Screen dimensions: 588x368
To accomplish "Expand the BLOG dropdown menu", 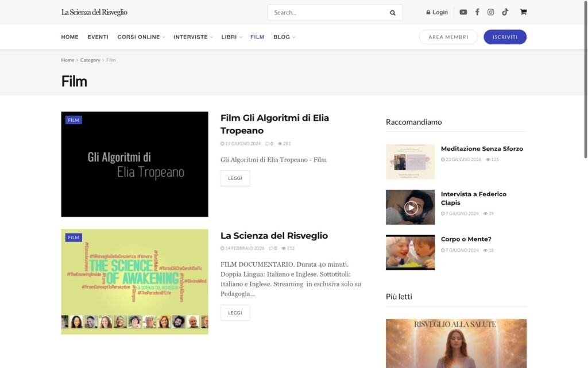I will 284,37.
